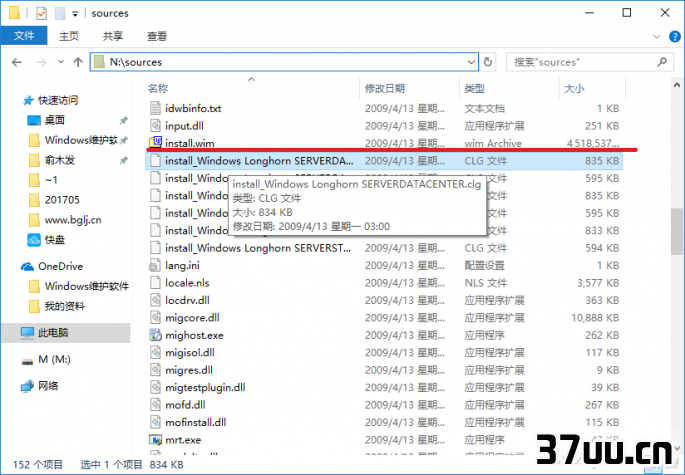
Task: Sort by the 大小 column header
Action: tap(574, 88)
